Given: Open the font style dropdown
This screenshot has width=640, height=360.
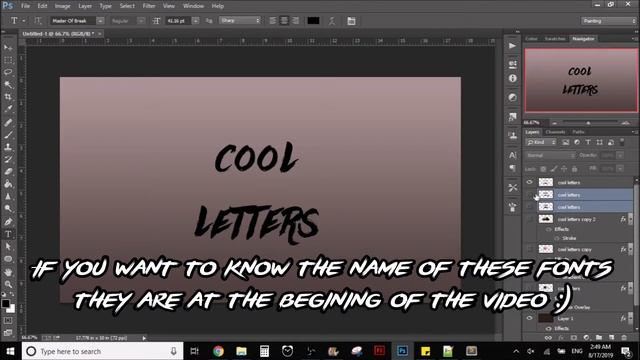Looking at the screenshot, I should [141, 21].
